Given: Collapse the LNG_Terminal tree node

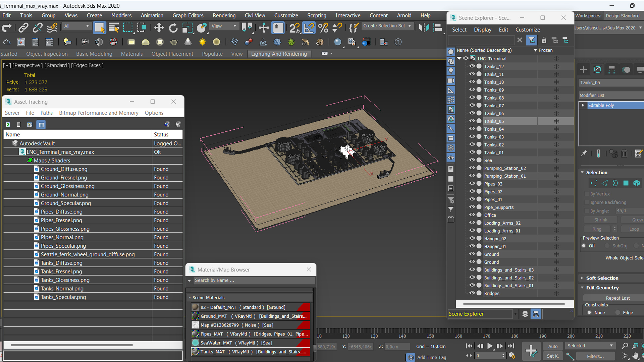Looking at the screenshot, I should pos(459,58).
